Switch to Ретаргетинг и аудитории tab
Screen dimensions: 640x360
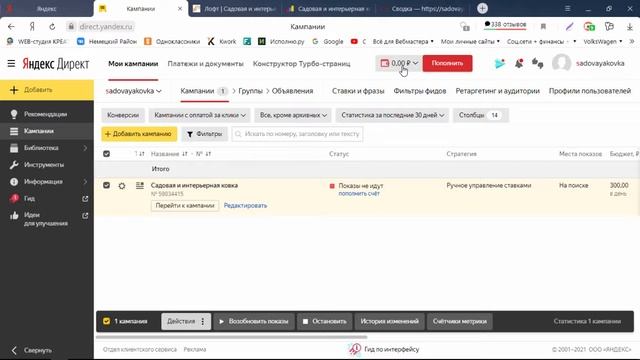coord(498,91)
